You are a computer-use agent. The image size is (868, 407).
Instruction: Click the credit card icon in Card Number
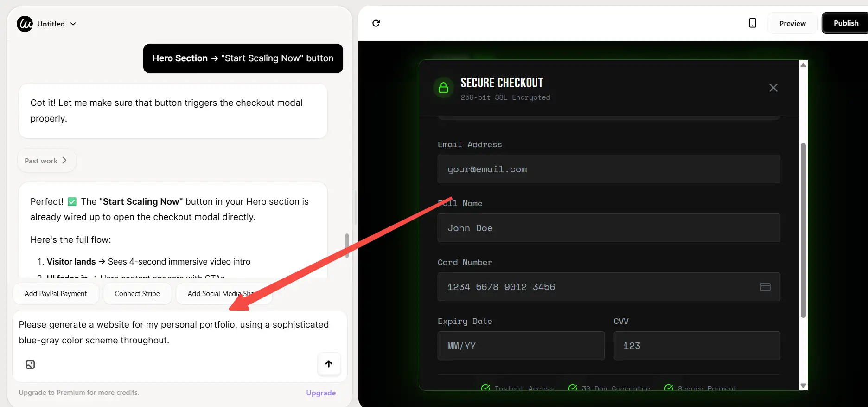pyautogui.click(x=765, y=287)
